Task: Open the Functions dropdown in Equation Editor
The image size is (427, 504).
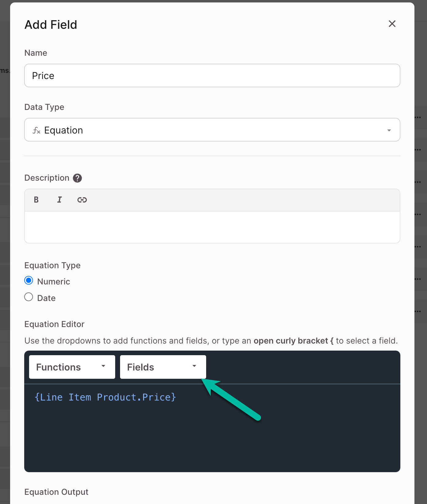Action: point(72,367)
